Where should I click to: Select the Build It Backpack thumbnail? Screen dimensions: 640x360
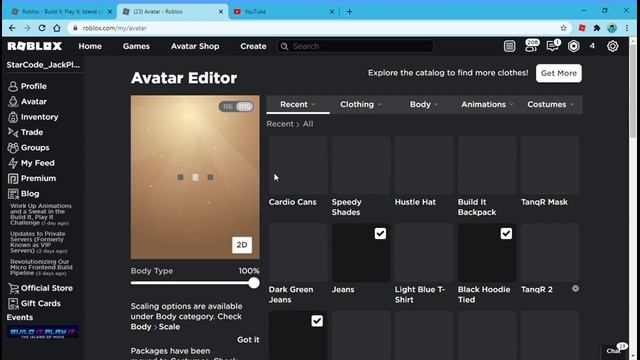coord(487,165)
